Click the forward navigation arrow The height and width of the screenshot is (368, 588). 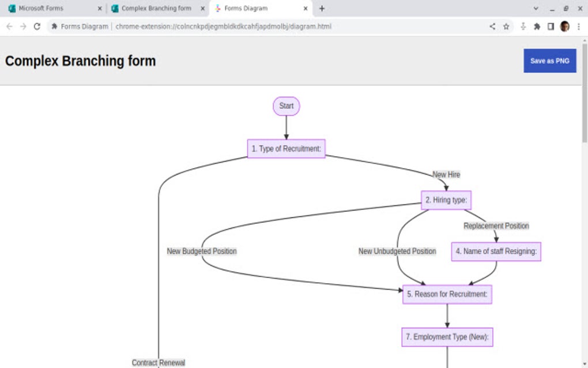tap(22, 26)
